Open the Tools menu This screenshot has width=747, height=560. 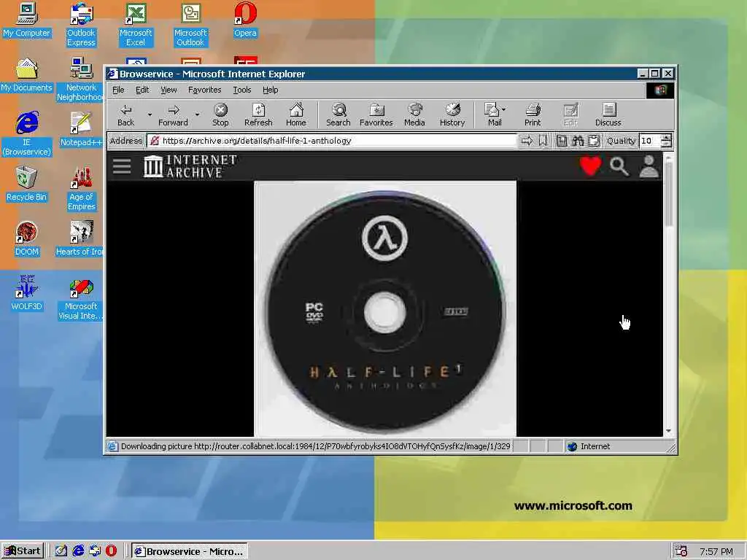pos(242,90)
